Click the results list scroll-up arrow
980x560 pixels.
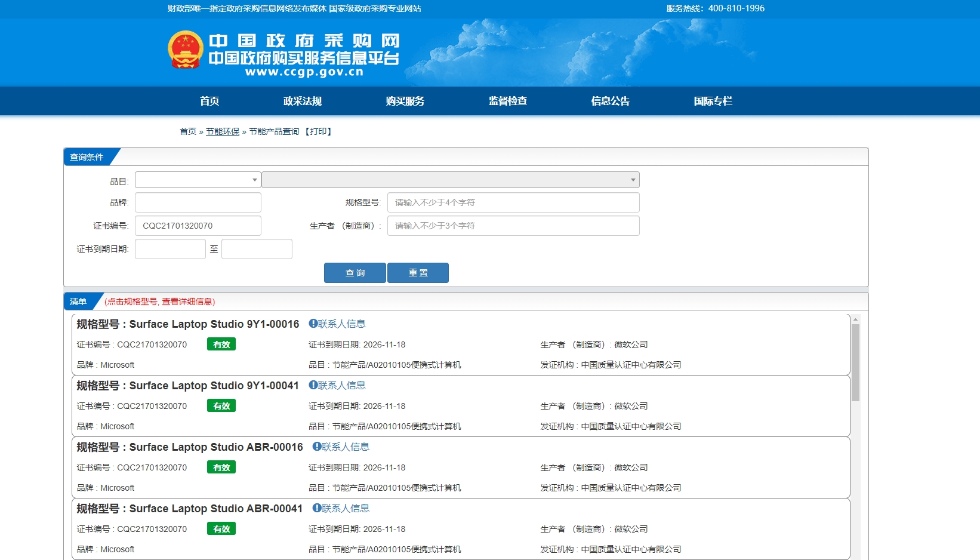[855, 319]
